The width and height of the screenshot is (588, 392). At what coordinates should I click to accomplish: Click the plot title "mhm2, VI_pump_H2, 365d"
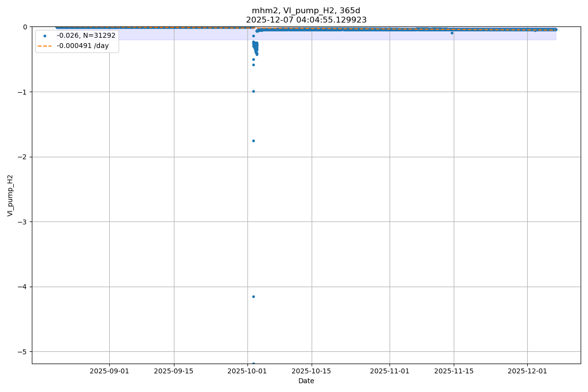306,11
